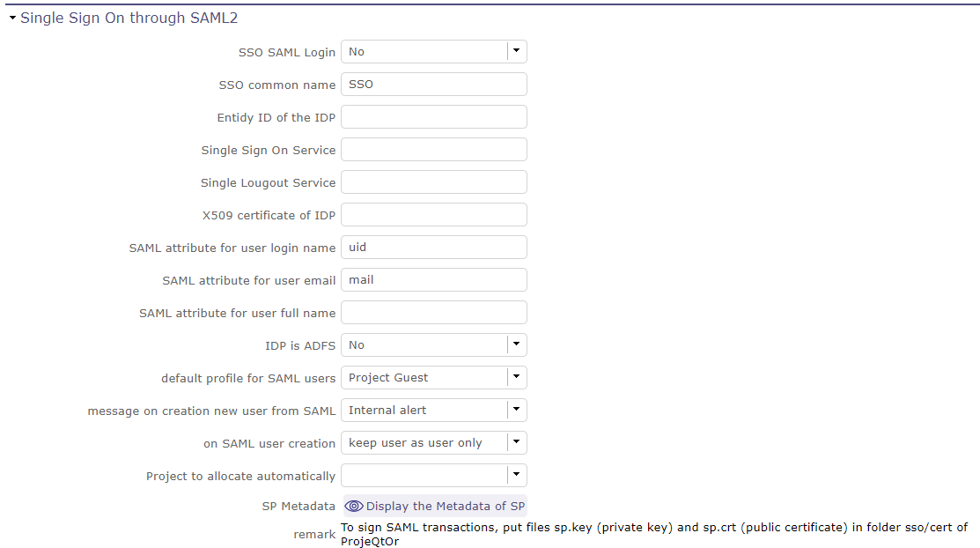Open the Project to allocate automatically dropdown
The image size is (980, 548).
tap(516, 475)
